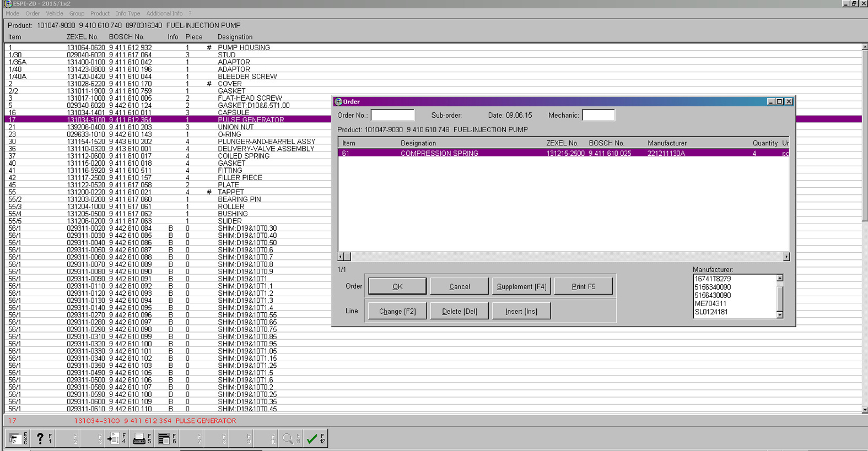Click the Mechanic input field

pos(598,115)
